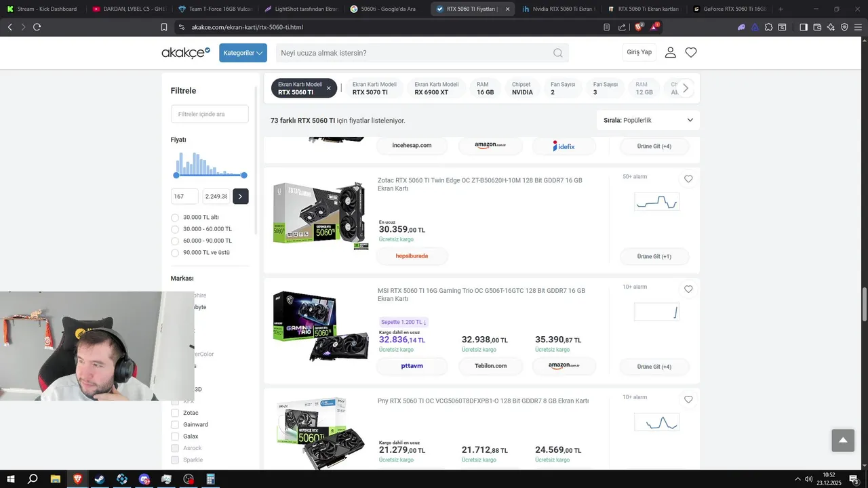Screen dimensions: 868x488
Task: Open the Steam icon in the taskbar
Action: (x=99, y=479)
